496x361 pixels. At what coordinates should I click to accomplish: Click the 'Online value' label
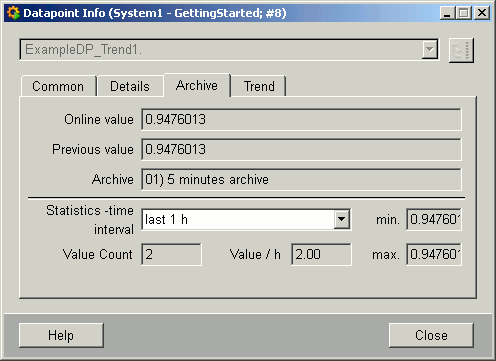[x=99, y=119]
